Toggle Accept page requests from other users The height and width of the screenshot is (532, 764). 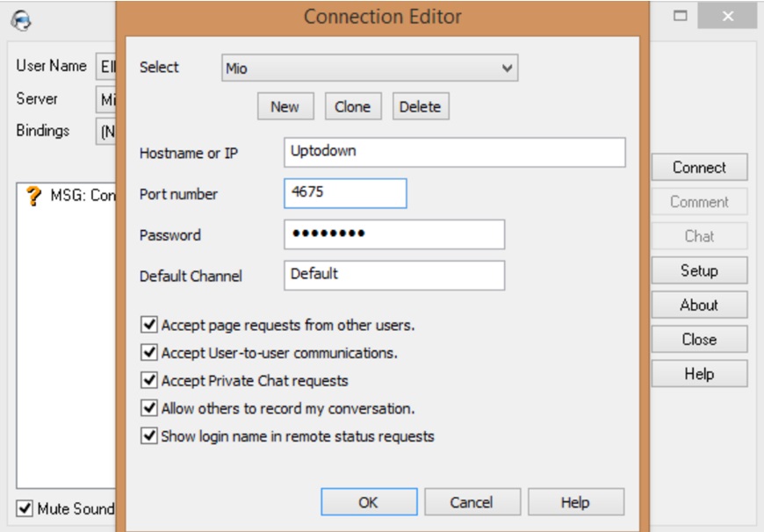click(x=149, y=325)
